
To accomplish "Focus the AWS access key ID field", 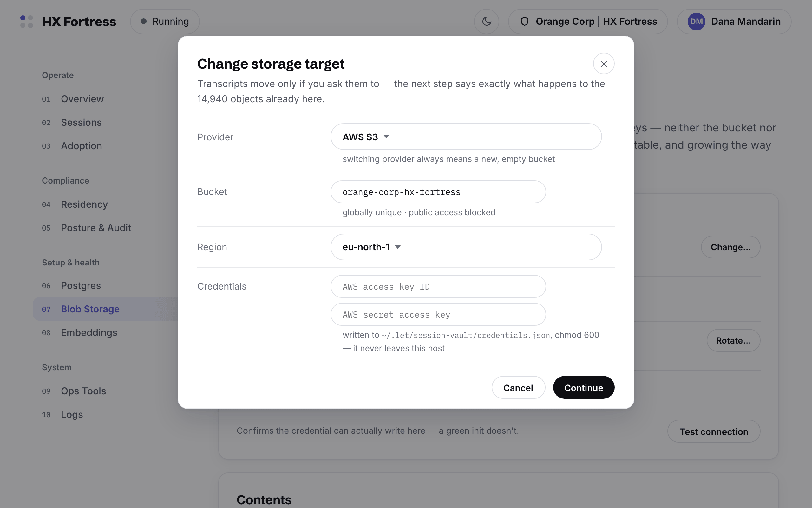I will click(438, 287).
